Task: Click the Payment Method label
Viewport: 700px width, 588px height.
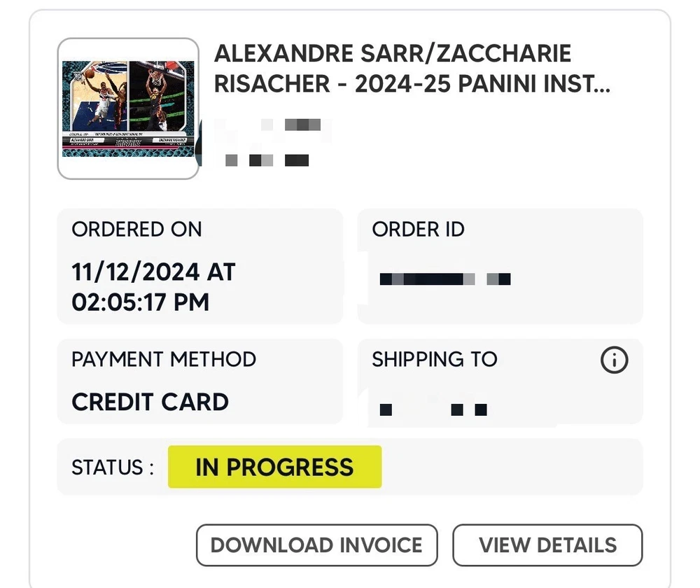Action: pos(164,360)
